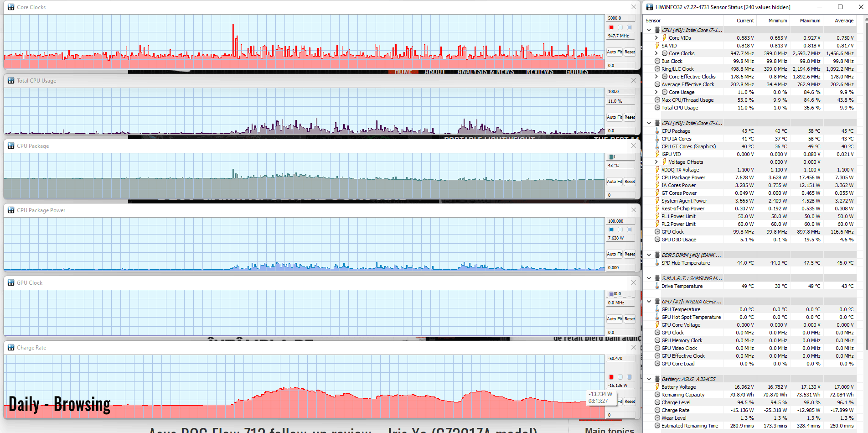Collapse the CPU [#0] sensor group
The image size is (868, 433).
coord(649,30)
